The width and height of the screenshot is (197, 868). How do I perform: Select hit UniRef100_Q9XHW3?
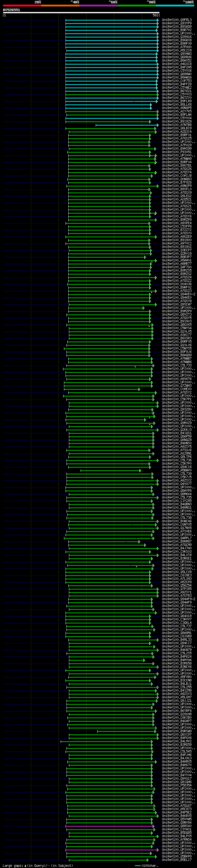click(177, 54)
